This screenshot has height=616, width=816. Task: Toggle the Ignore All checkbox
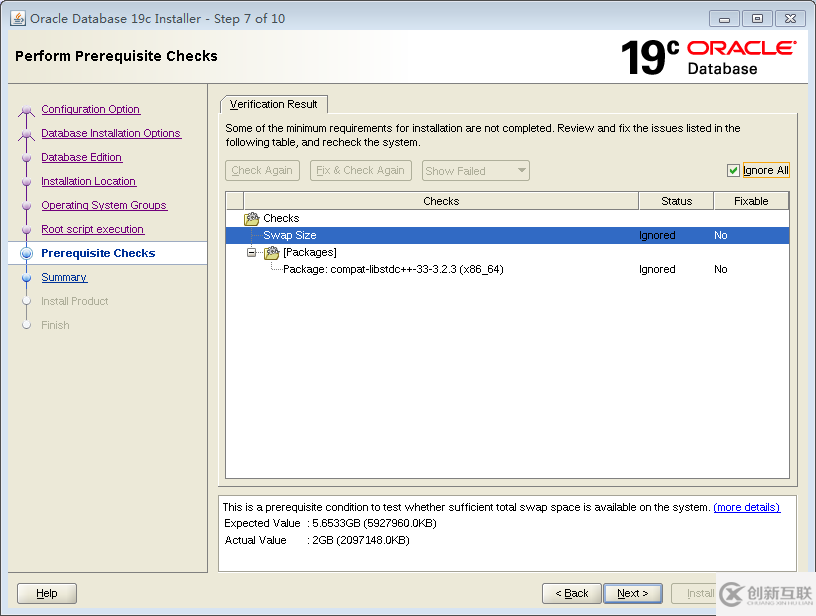[733, 171]
